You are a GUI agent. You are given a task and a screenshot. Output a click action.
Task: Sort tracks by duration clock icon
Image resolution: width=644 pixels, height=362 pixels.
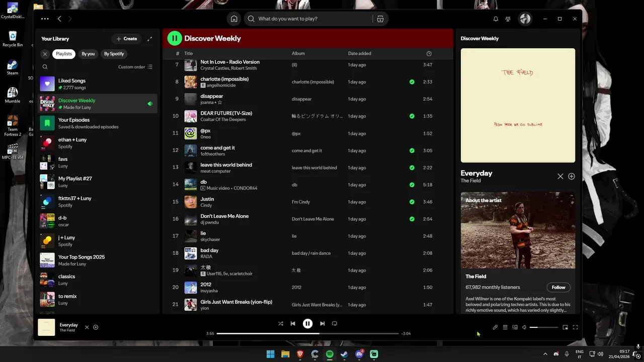pyautogui.click(x=429, y=53)
